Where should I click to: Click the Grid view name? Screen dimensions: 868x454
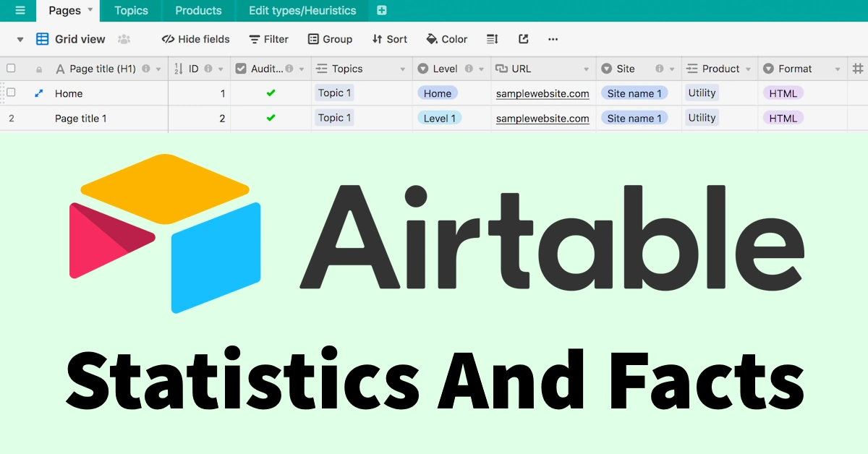tap(80, 39)
